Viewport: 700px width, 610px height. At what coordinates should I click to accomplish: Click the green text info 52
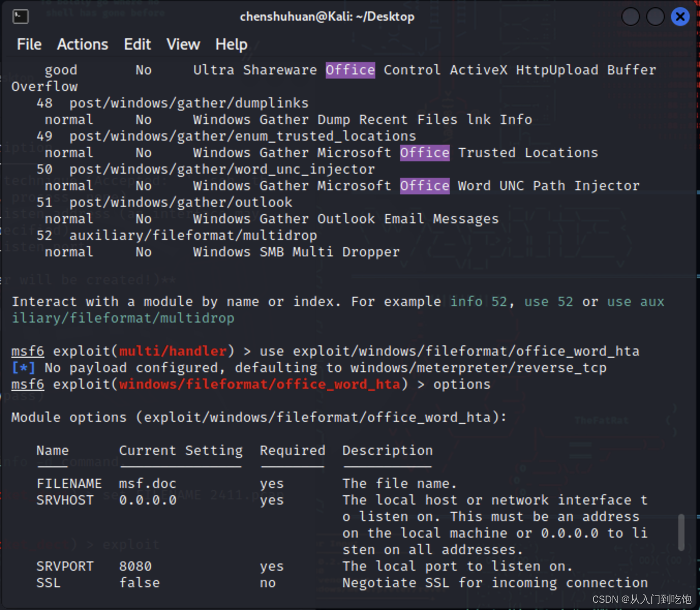pyautogui.click(x=478, y=301)
